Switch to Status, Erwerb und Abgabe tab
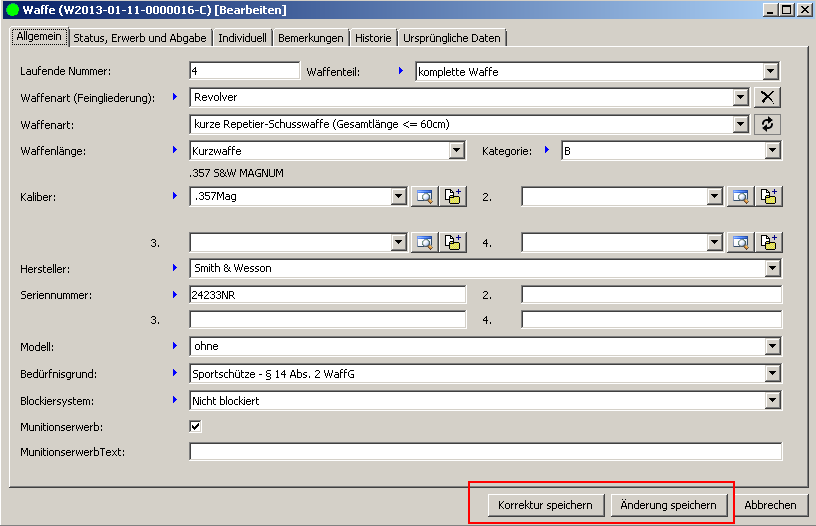The height and width of the screenshot is (526, 816). click(x=140, y=38)
